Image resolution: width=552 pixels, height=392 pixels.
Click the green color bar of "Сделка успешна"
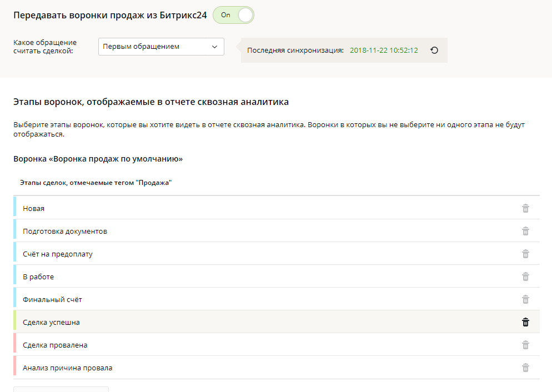coord(15,322)
